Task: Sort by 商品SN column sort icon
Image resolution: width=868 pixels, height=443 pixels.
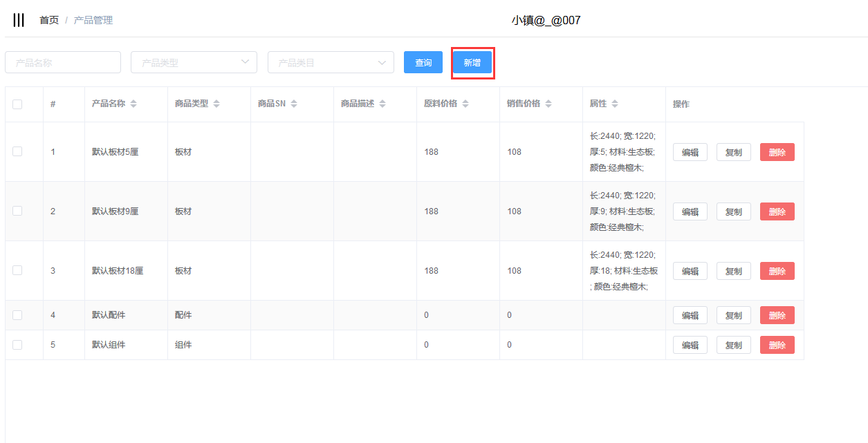Action: (x=294, y=104)
